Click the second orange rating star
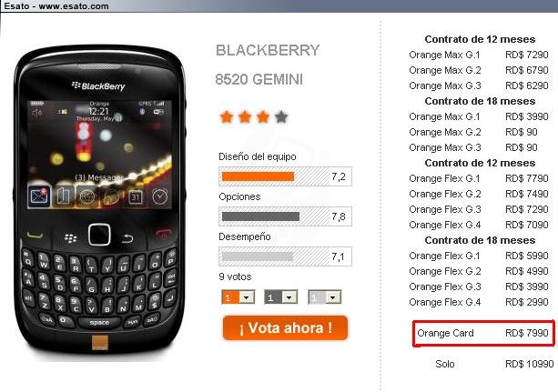The width and height of the screenshot is (558, 392). pos(245,116)
